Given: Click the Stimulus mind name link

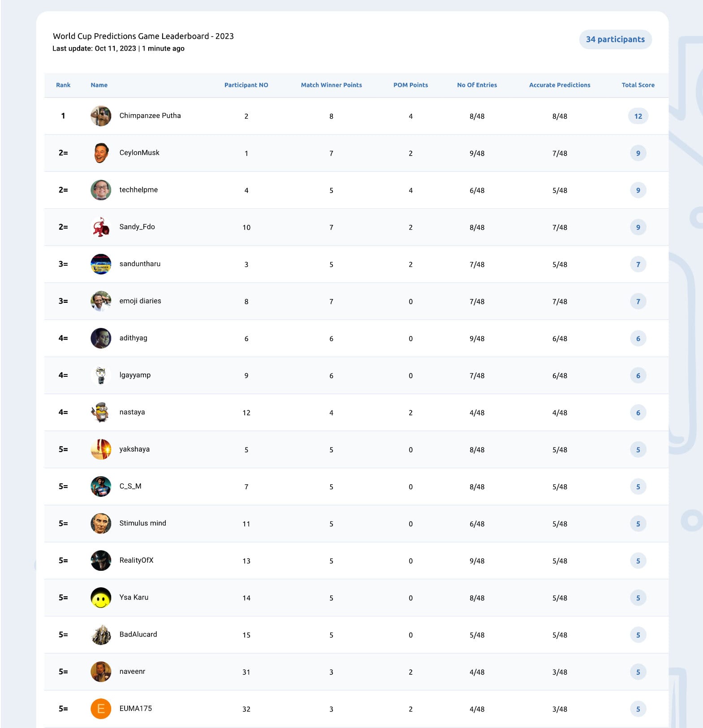Looking at the screenshot, I should pos(142,523).
